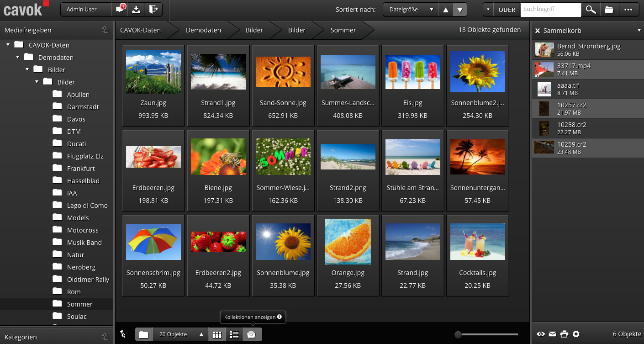Click the Sand-Sonne.jpg file name

coord(283,103)
